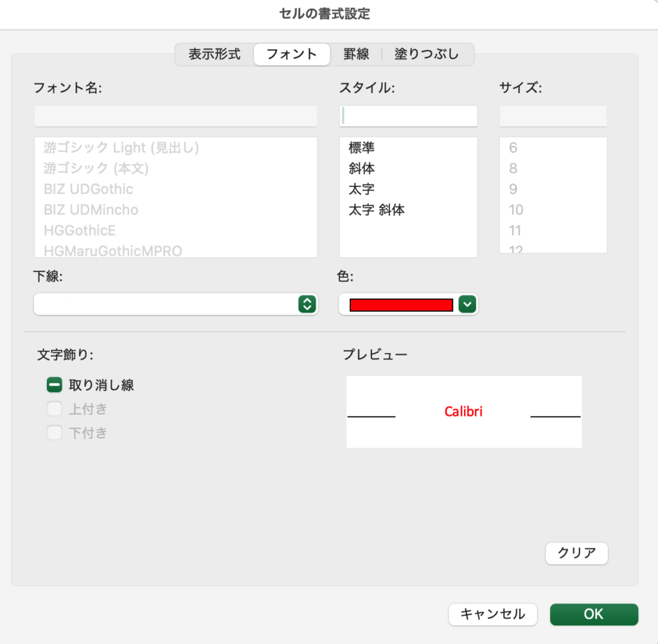This screenshot has width=658, height=644.
Task: Click the スタイル text input field
Action: tap(409, 116)
